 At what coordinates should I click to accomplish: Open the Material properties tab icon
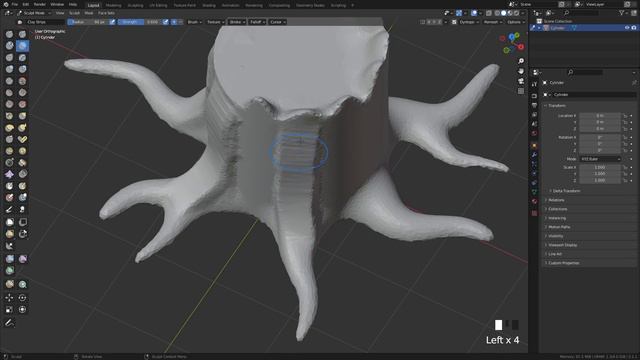[534, 202]
